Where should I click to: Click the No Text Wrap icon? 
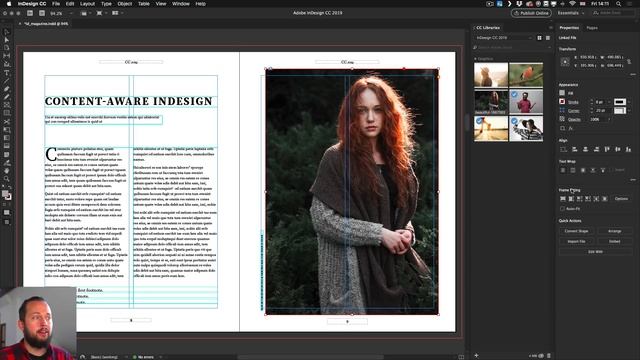click(x=563, y=170)
